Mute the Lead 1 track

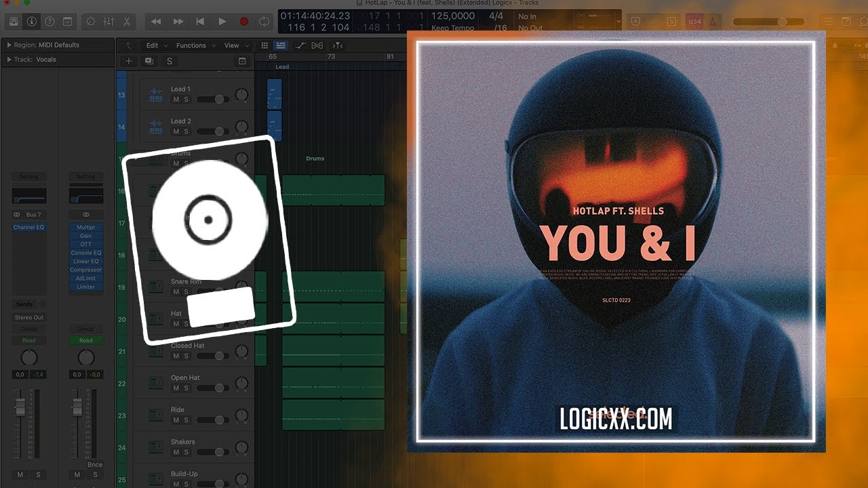[x=176, y=100]
